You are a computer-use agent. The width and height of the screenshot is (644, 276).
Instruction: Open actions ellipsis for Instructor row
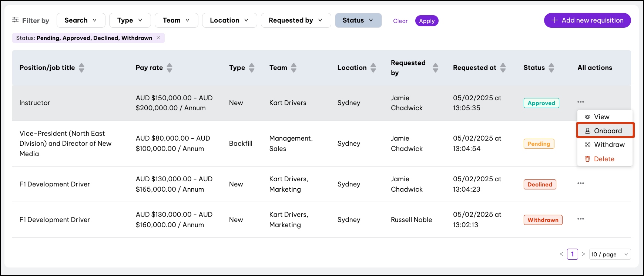pos(580,102)
